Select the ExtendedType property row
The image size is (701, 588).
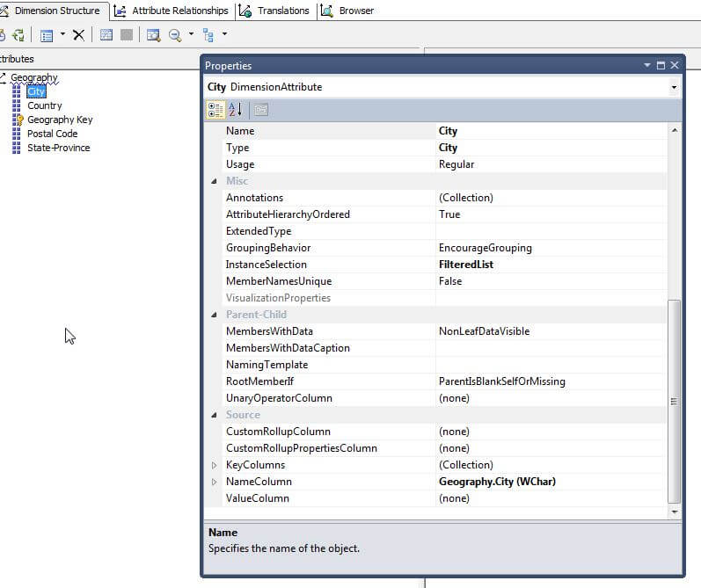point(444,231)
